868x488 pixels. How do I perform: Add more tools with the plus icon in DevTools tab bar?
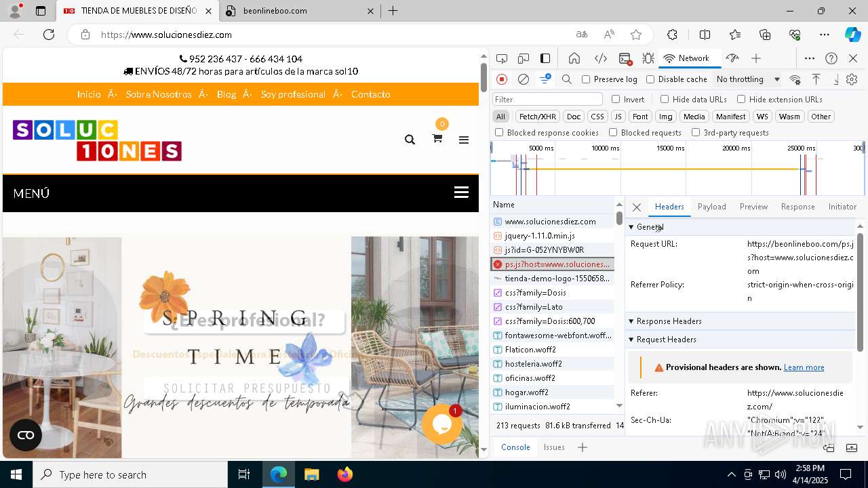756,58
